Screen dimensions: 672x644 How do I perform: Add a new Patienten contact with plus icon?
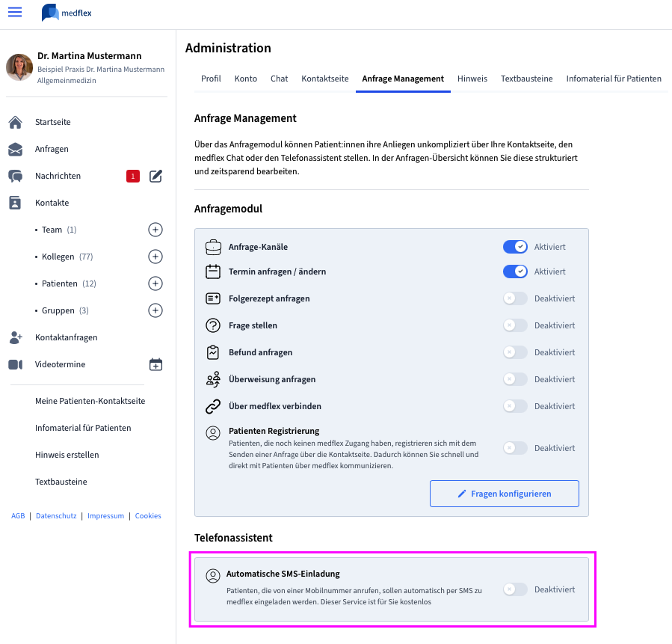[155, 283]
